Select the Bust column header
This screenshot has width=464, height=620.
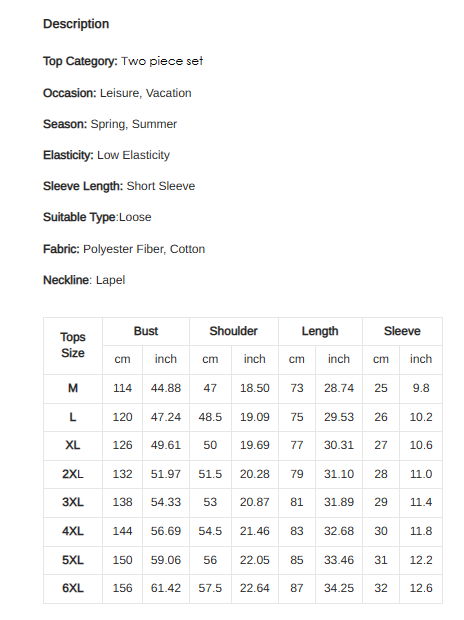[x=146, y=331]
